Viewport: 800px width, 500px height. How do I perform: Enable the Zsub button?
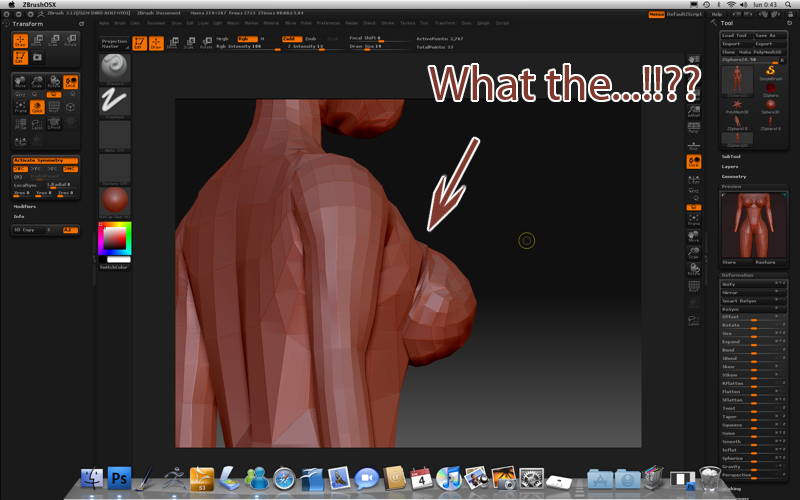coord(311,39)
